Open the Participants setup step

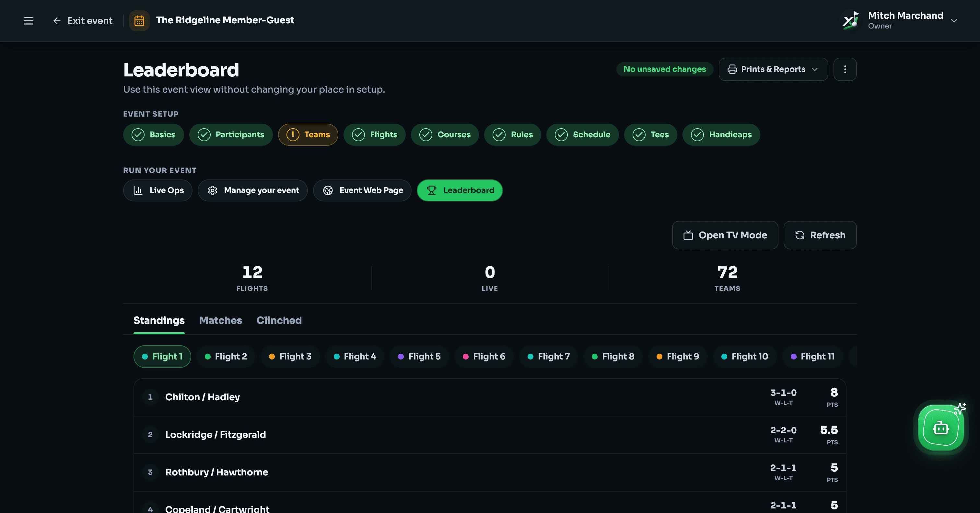point(231,135)
